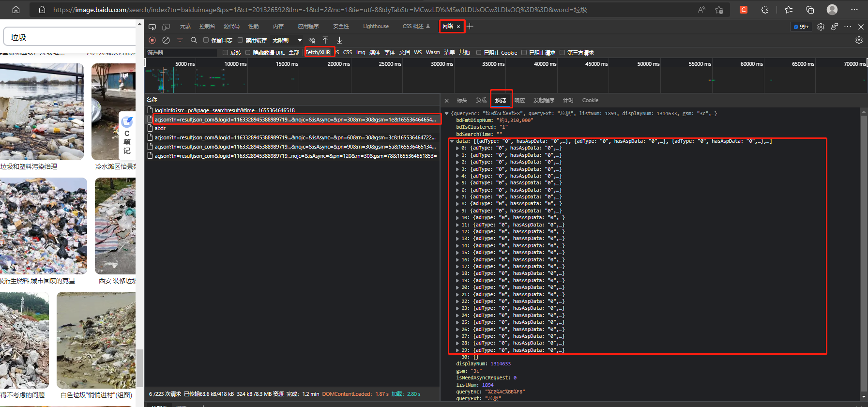The height and width of the screenshot is (407, 868).
Task: Enable 禁用缓存 checkbox
Action: tap(240, 40)
